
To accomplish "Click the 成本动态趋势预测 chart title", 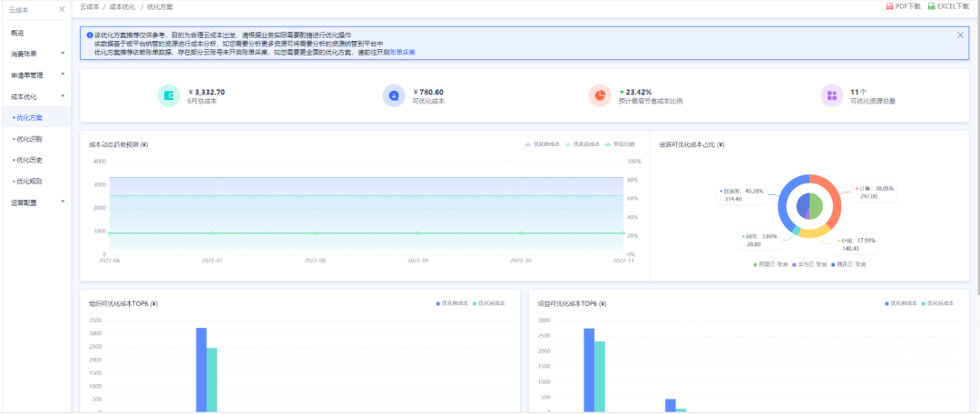I will [x=119, y=144].
